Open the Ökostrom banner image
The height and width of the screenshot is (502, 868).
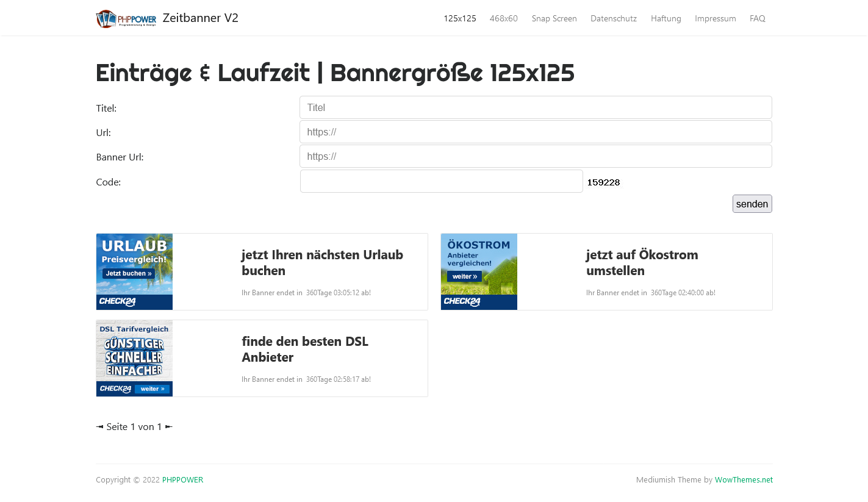479,271
